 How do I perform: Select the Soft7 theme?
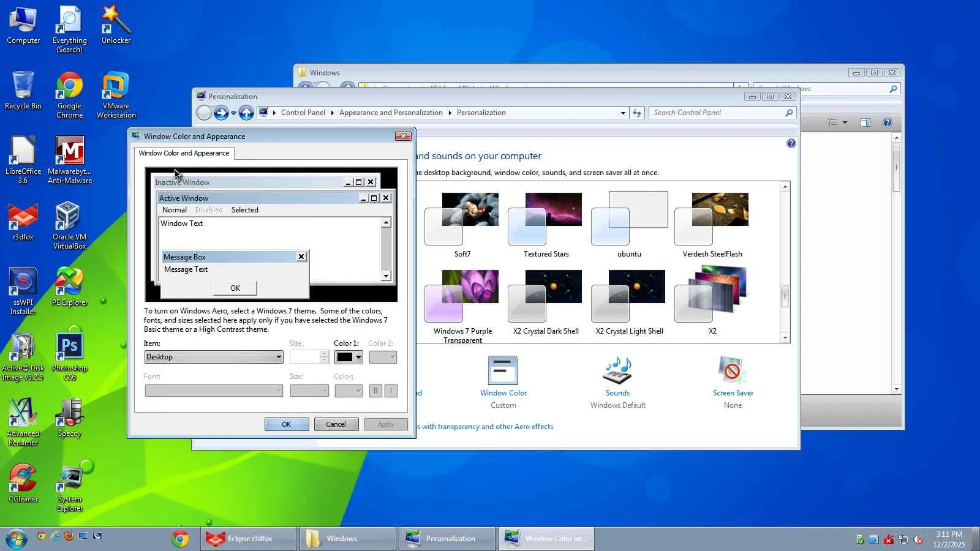(462, 224)
